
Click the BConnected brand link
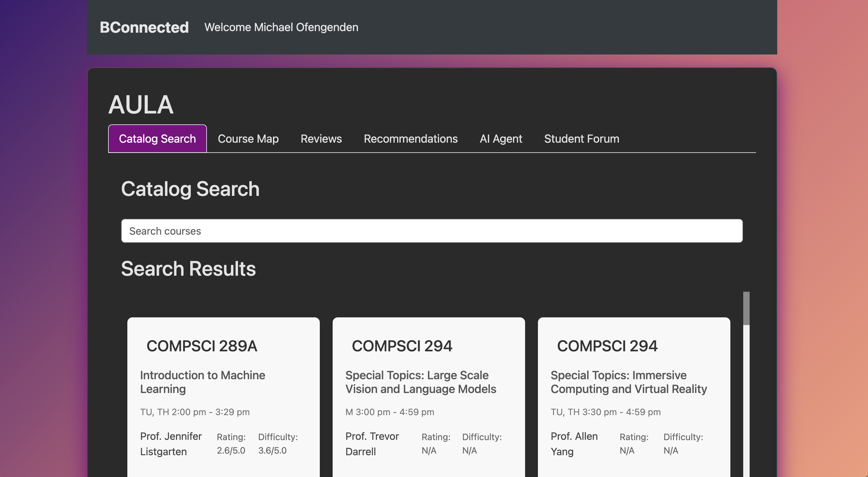pyautogui.click(x=144, y=27)
